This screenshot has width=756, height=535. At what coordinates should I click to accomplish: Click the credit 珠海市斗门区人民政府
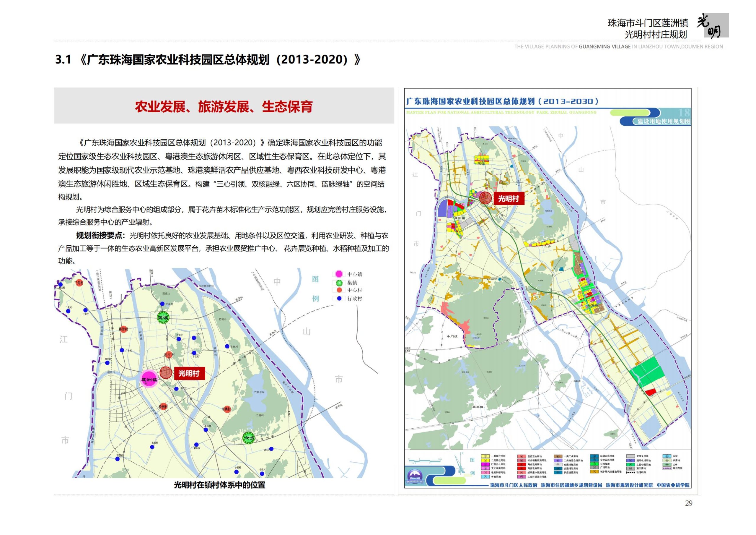[x=514, y=485]
